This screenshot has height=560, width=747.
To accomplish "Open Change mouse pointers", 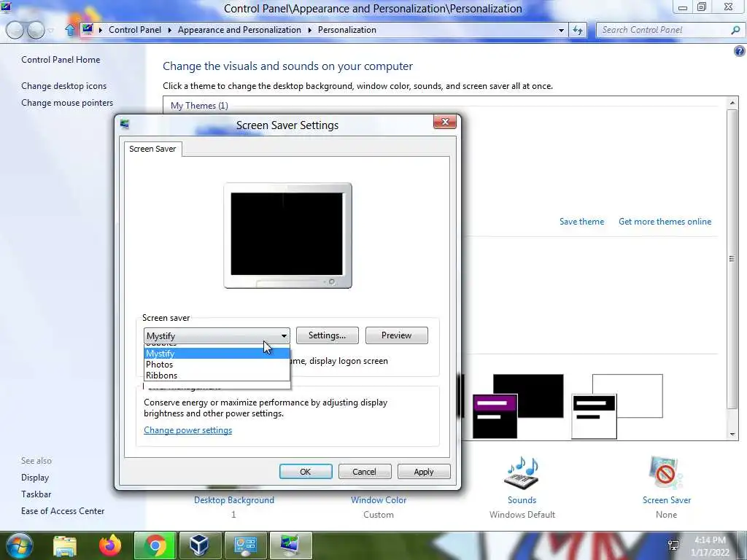I will click(67, 102).
